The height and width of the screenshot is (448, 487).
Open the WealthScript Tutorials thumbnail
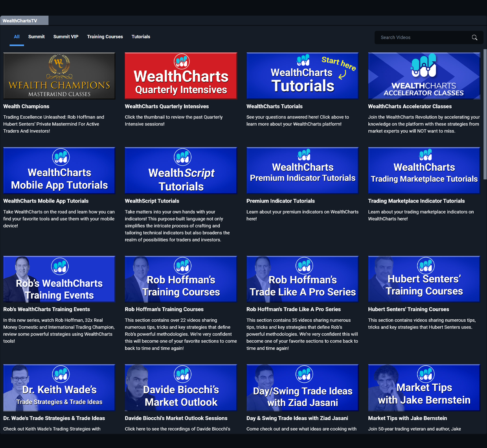pyautogui.click(x=181, y=170)
